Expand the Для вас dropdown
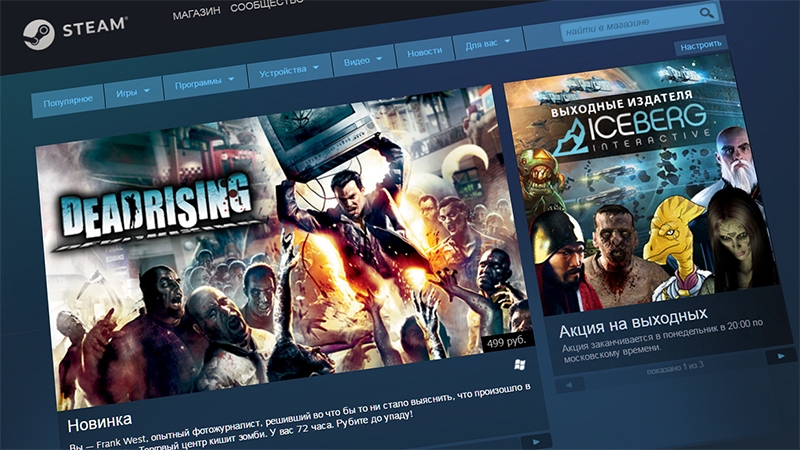The image size is (800, 450). (487, 44)
